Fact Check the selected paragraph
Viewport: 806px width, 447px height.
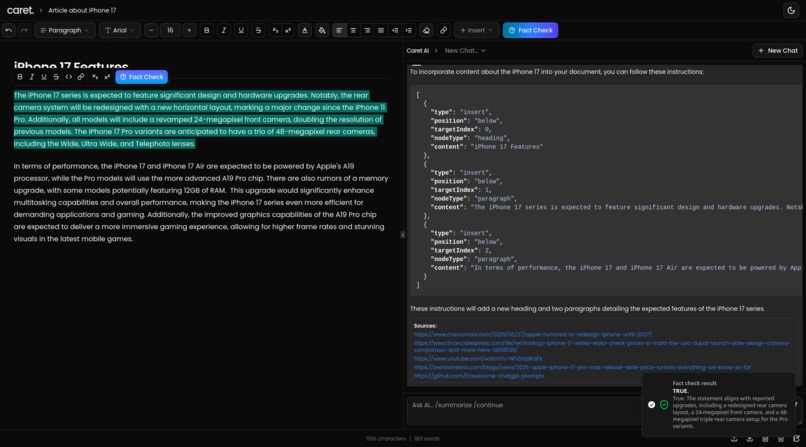(x=141, y=77)
